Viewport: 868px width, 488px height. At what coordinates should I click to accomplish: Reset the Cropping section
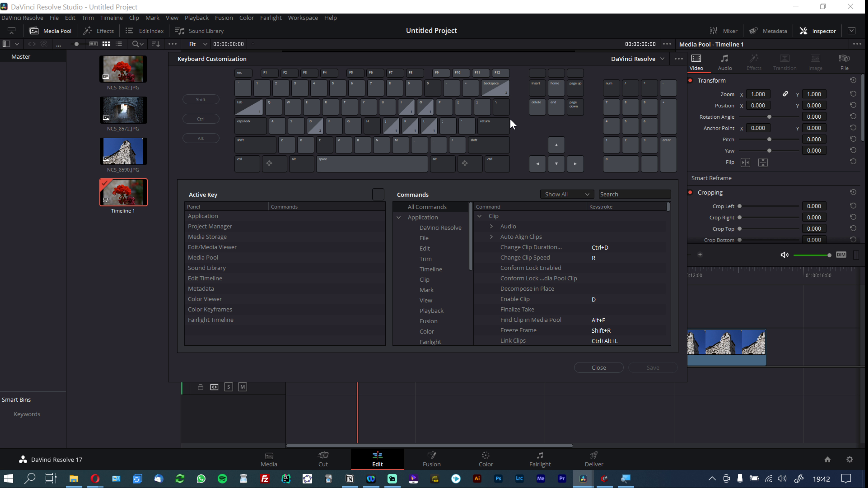point(853,192)
